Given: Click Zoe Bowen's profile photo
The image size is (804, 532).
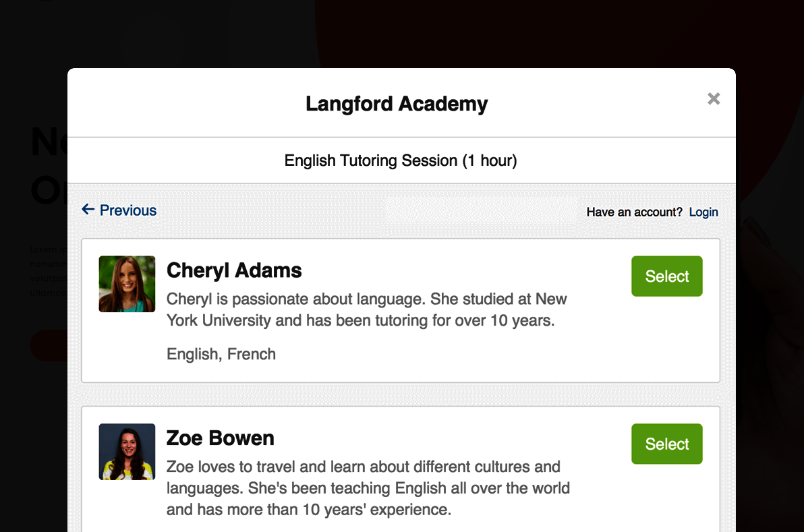Looking at the screenshot, I should (x=127, y=452).
